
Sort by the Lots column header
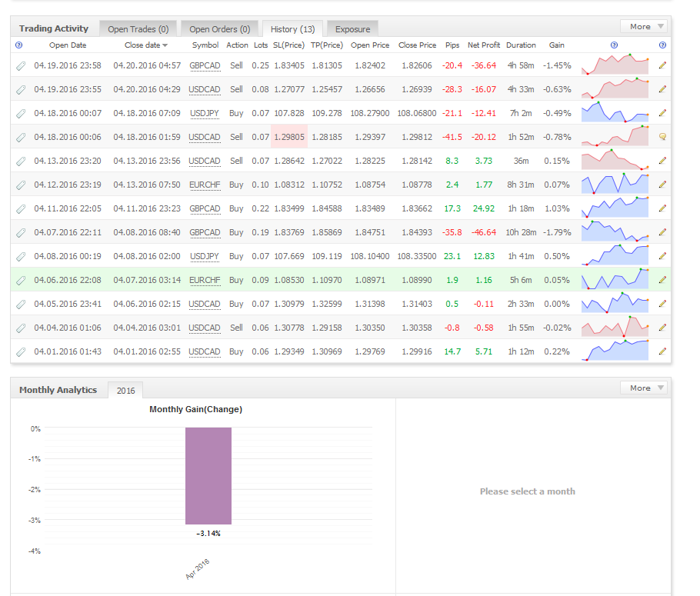(261, 45)
